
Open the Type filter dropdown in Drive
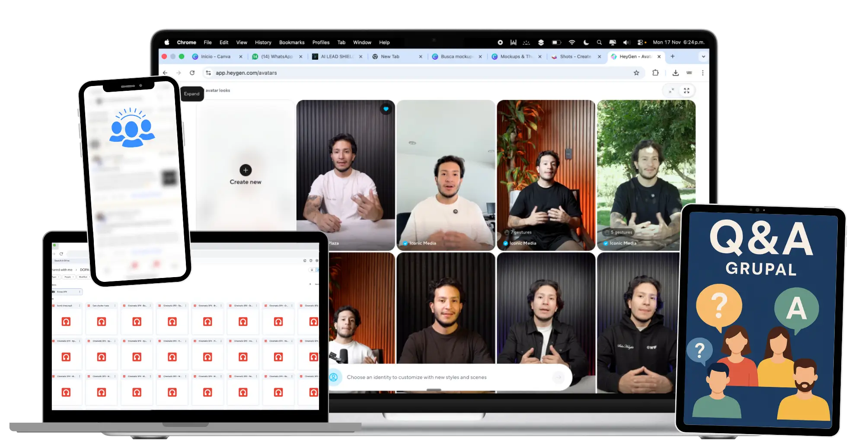tap(56, 277)
